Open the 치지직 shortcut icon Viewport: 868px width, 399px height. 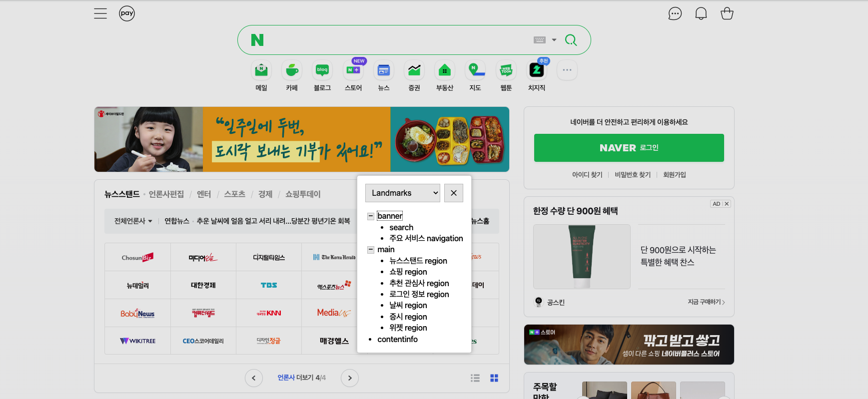point(537,70)
